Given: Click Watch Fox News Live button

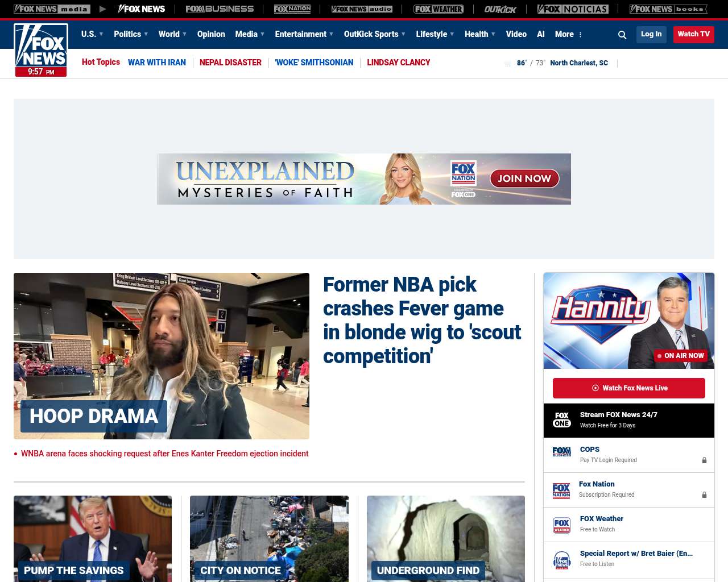Looking at the screenshot, I should (x=629, y=388).
